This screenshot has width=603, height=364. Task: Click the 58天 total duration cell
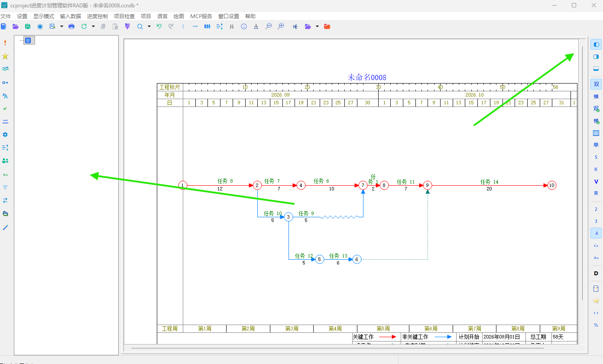coord(564,337)
